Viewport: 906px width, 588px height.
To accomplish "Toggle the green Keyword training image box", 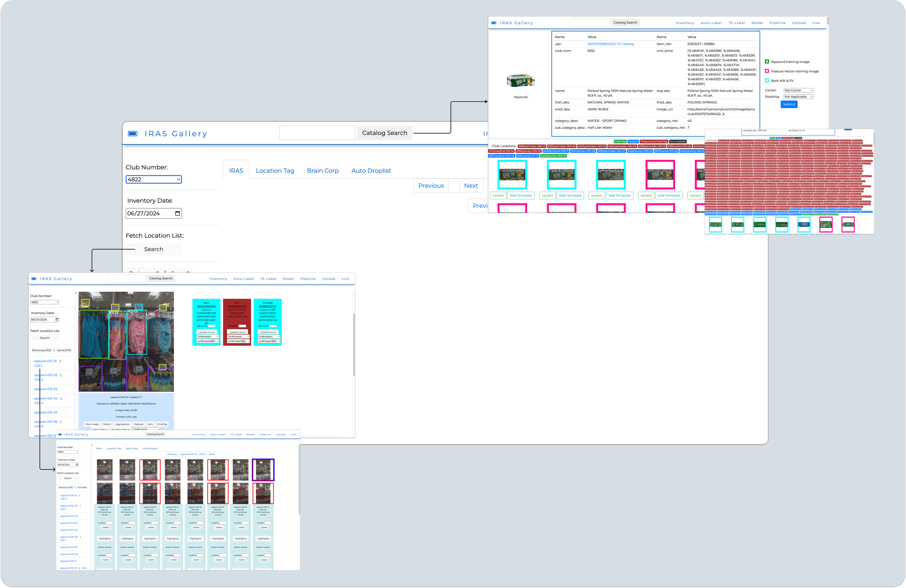I will tap(767, 62).
